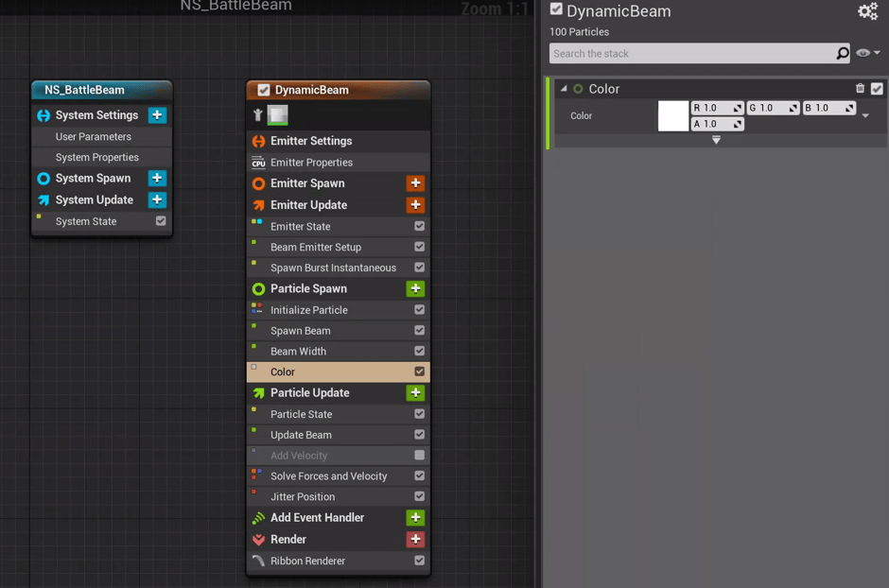
Task: Open the Color value dropdown arrow
Action: [865, 115]
